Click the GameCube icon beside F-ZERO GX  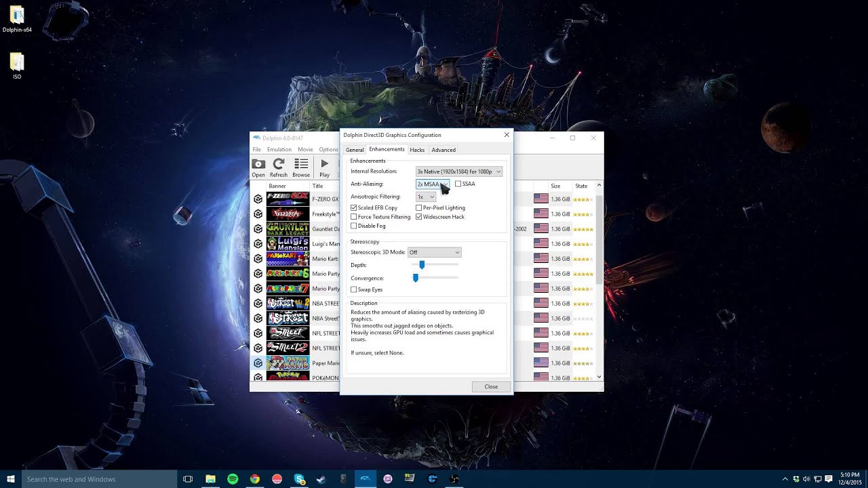coord(258,199)
